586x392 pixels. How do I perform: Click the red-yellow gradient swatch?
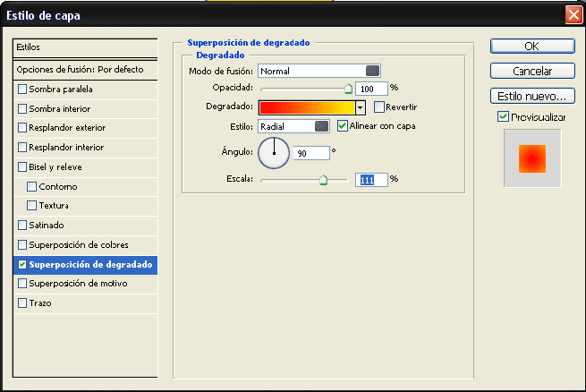pyautogui.click(x=307, y=108)
